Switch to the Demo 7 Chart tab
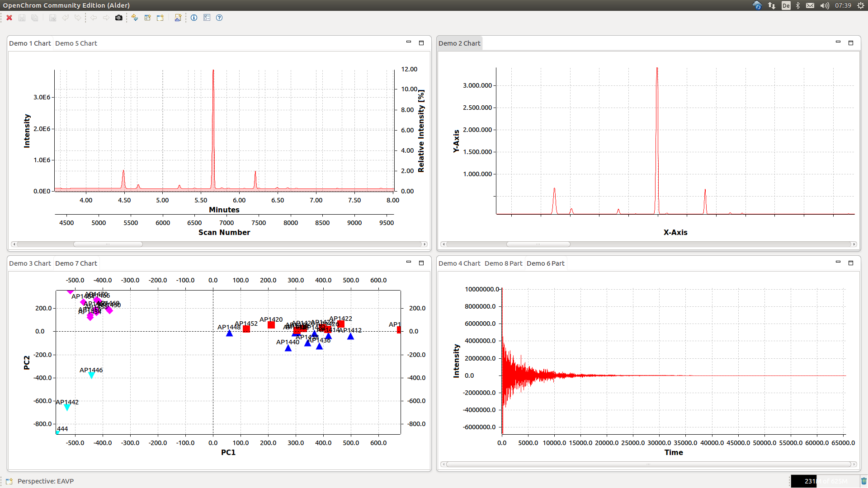 (76, 263)
